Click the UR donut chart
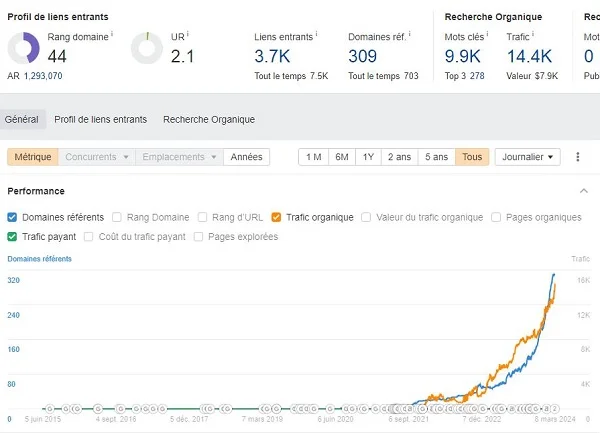The height and width of the screenshot is (433, 600). click(147, 48)
